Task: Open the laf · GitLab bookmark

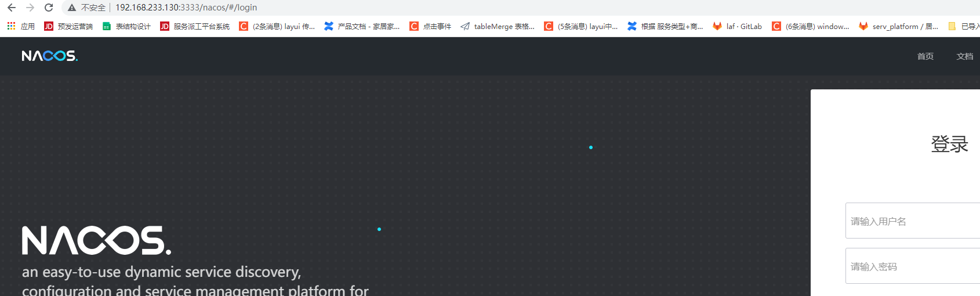Action: point(737,26)
